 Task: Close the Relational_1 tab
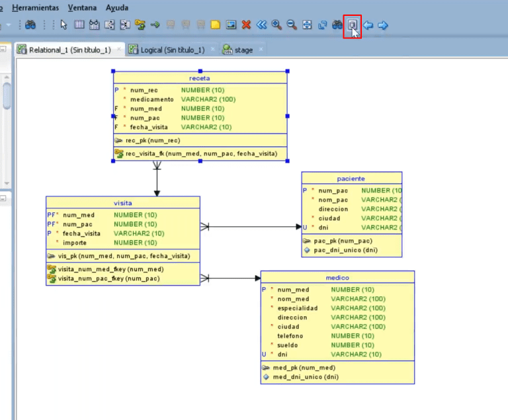tap(119, 49)
